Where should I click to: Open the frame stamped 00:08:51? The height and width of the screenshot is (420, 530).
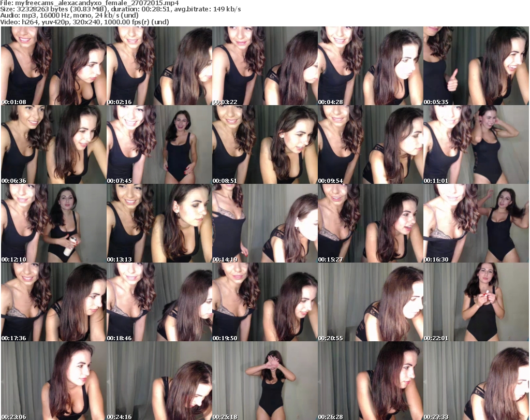coord(264,144)
